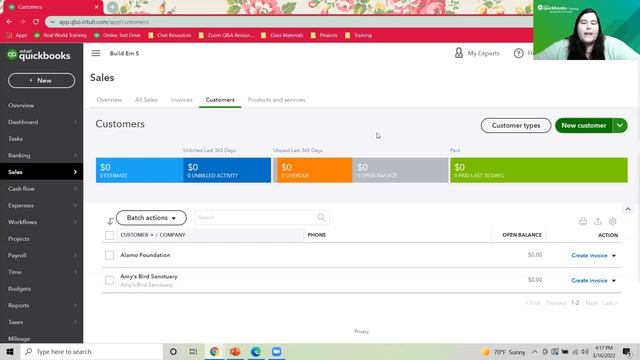Open Projects in the sidebar

tap(19, 239)
